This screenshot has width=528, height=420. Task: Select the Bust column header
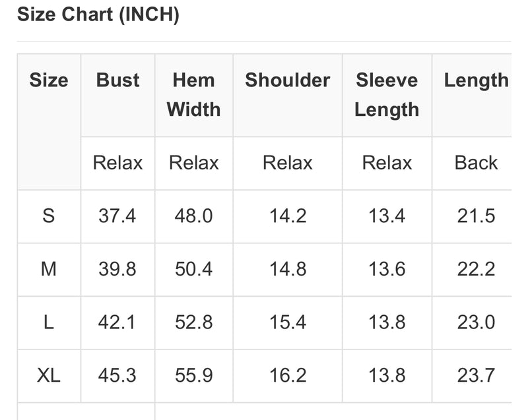pyautogui.click(x=117, y=80)
